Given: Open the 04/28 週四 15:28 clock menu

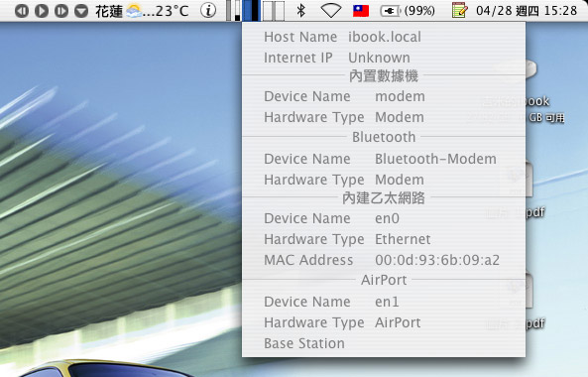Looking at the screenshot, I should pos(527,11).
